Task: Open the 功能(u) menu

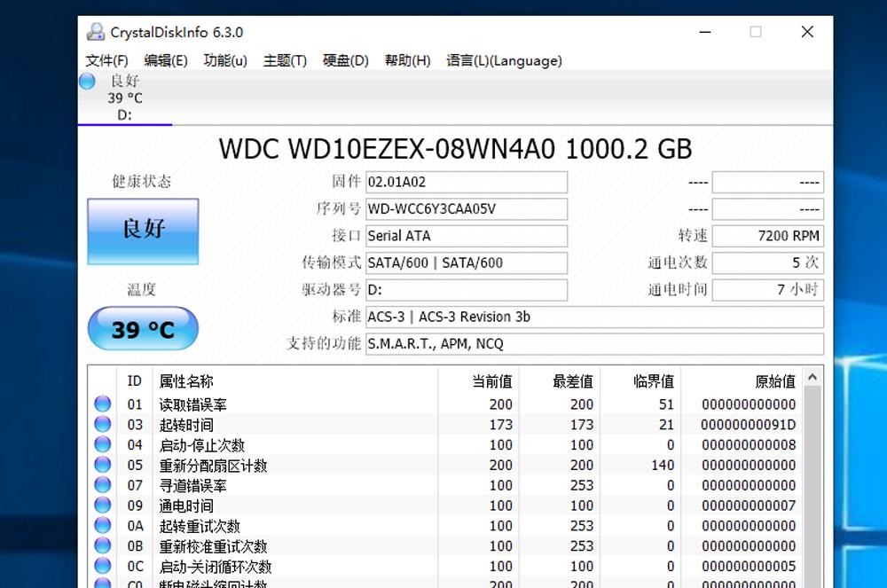Action: tap(224, 61)
